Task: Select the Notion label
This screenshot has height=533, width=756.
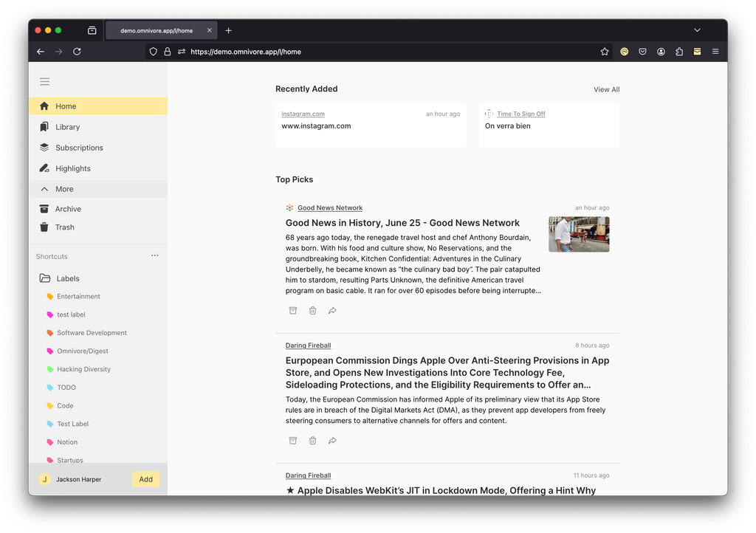Action: pyautogui.click(x=67, y=442)
